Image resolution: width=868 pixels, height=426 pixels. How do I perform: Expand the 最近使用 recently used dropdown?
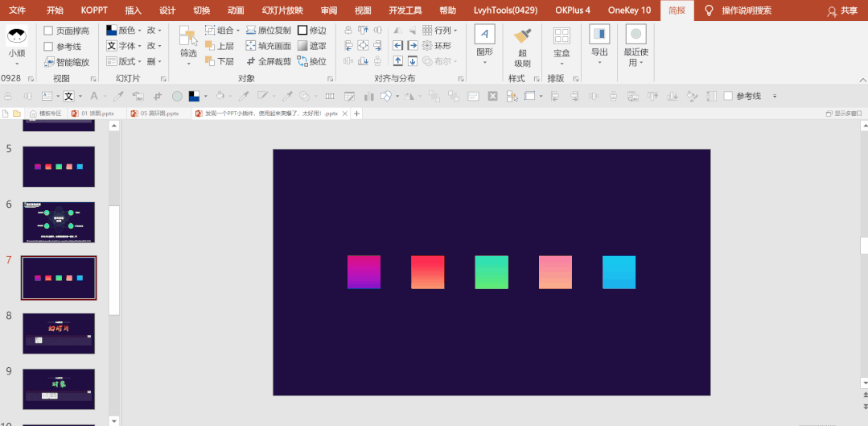pyautogui.click(x=636, y=47)
